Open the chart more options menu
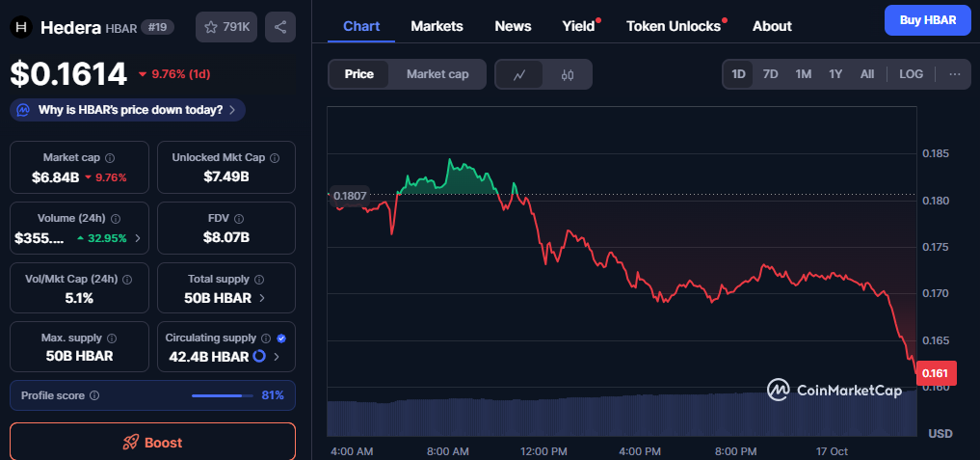 point(954,74)
